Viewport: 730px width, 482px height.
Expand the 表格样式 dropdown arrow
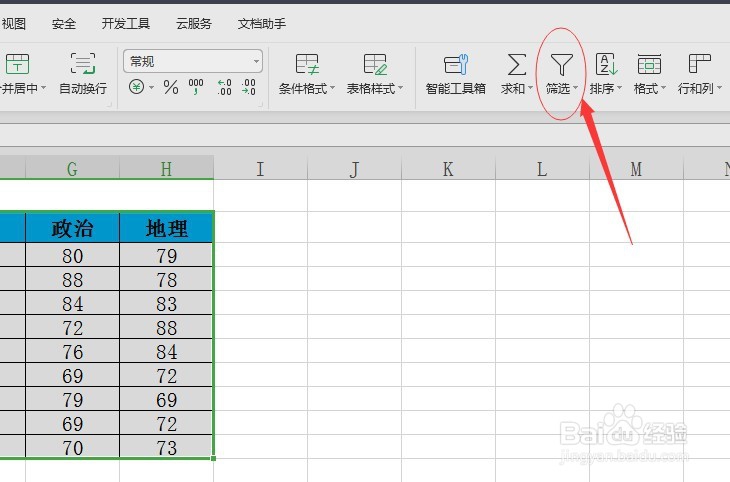click(x=400, y=88)
